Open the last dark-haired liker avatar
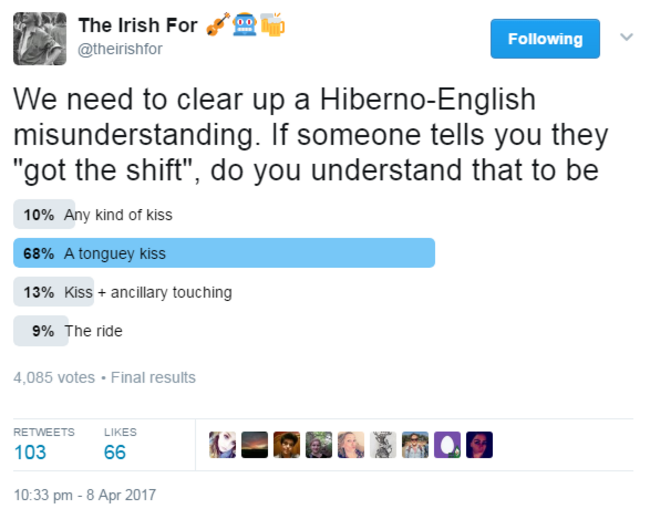 (479, 445)
